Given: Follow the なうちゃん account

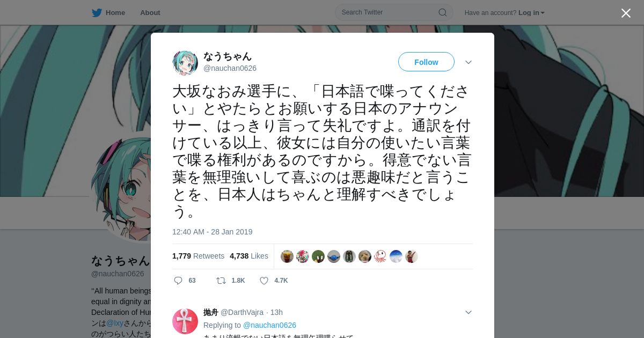Looking at the screenshot, I should [426, 62].
